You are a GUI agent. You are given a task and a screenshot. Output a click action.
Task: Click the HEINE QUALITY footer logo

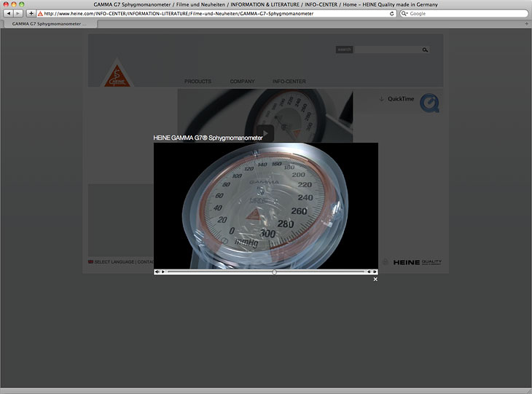[418, 262]
